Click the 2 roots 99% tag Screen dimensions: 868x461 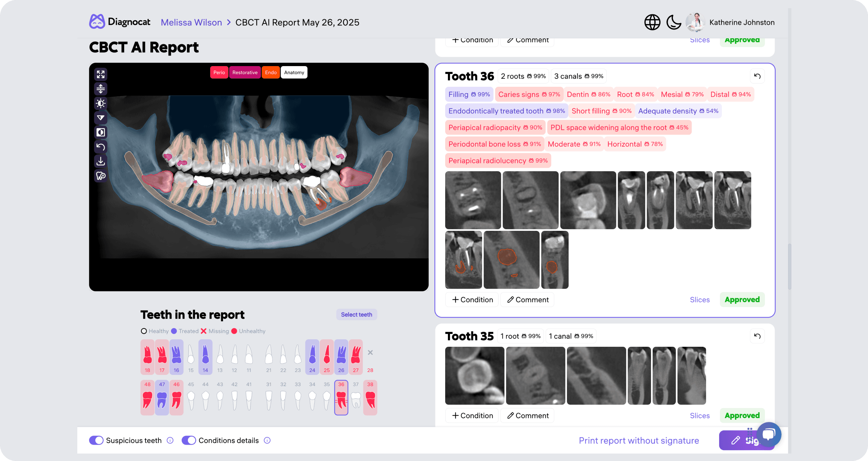click(x=523, y=76)
